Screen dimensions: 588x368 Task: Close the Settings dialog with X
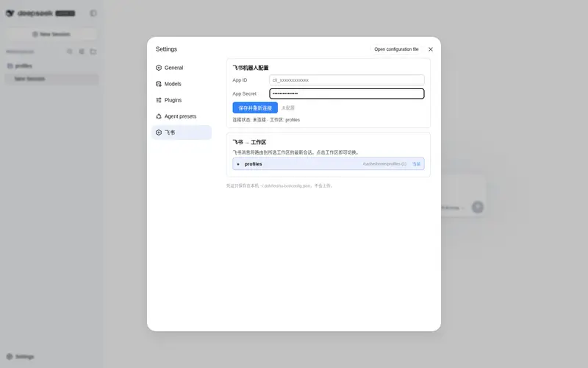coord(431,49)
